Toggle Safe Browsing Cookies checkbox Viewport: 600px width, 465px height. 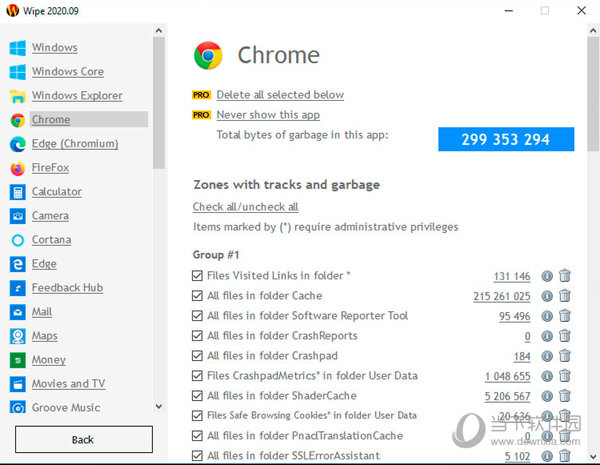pos(197,416)
